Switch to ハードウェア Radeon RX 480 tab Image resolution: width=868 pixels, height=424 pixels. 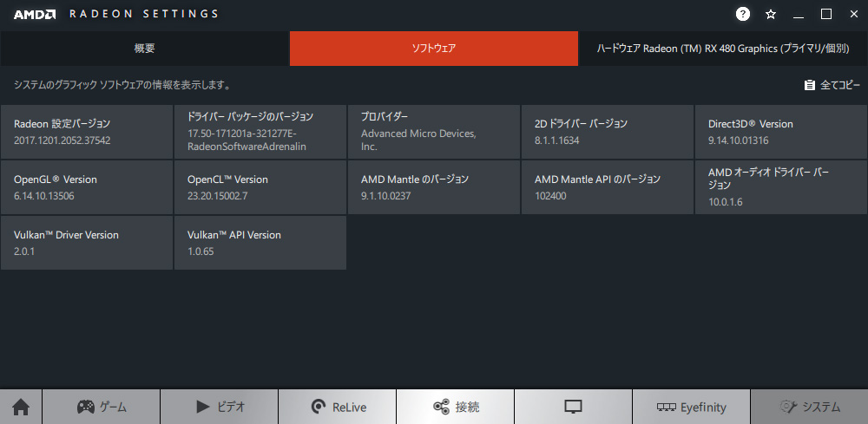723,49
